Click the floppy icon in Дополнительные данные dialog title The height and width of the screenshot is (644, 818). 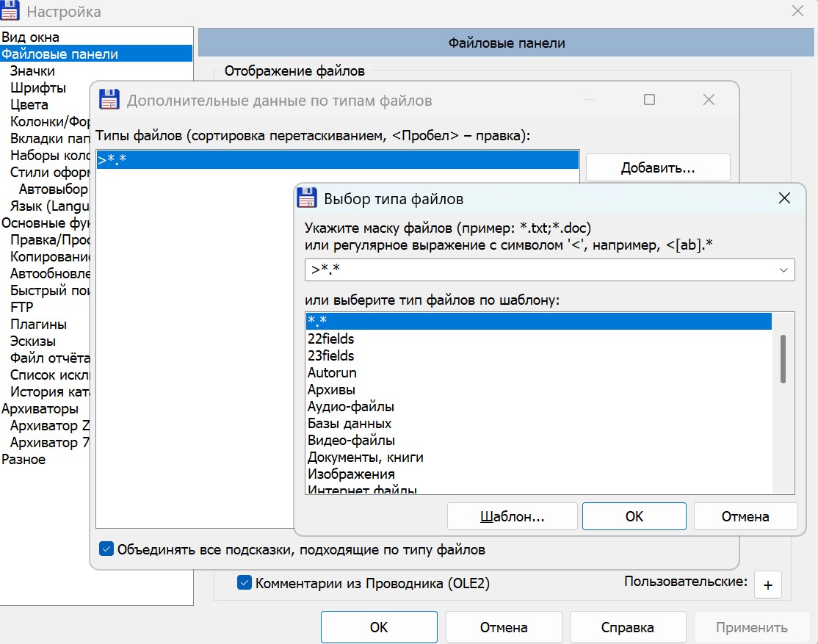point(109,100)
